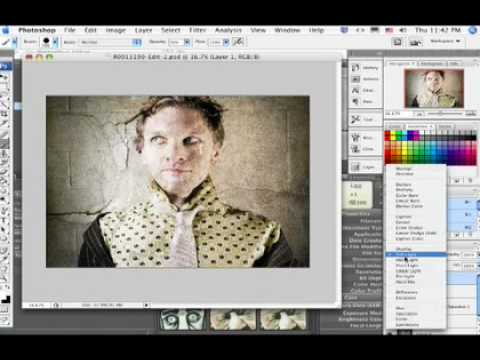Choose Luminosity blend mode
The width and height of the screenshot is (480, 360).
pyautogui.click(x=416, y=325)
